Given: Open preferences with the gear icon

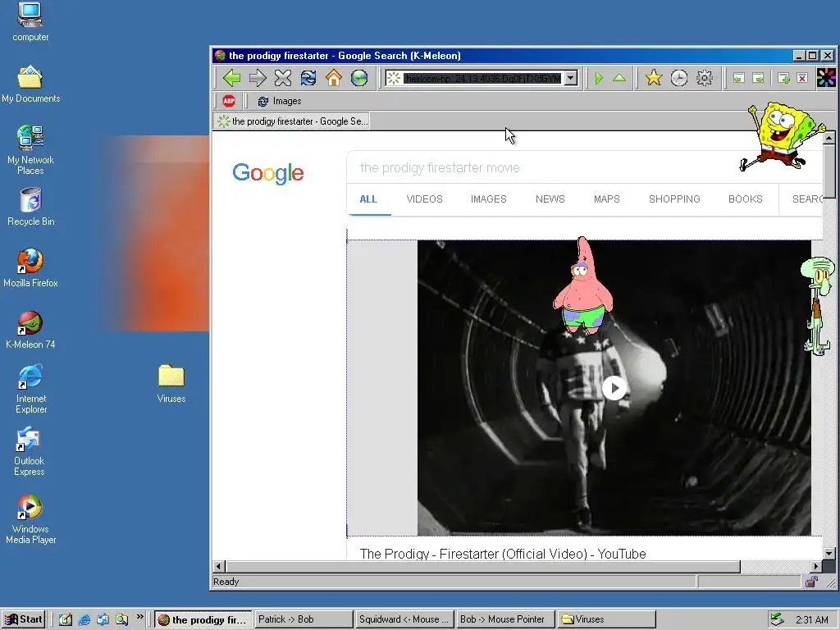Looking at the screenshot, I should click(x=705, y=78).
